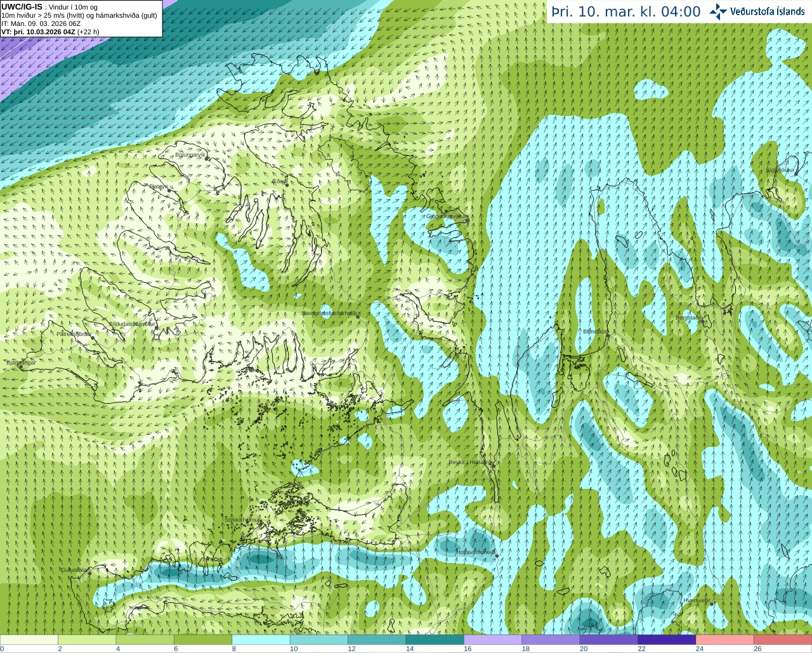Click the date title Þri. 10. mar. kl. 04:00
The image size is (812, 653).
coord(625,12)
